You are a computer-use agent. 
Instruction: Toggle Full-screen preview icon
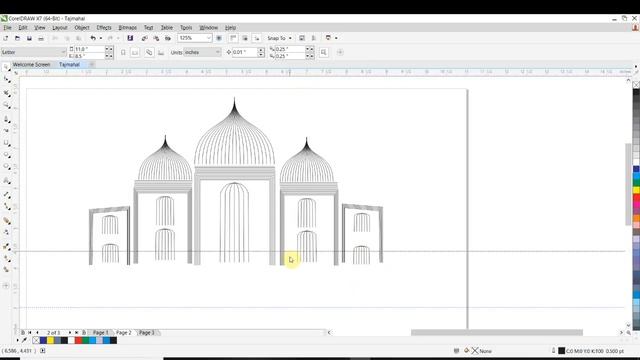click(219, 38)
